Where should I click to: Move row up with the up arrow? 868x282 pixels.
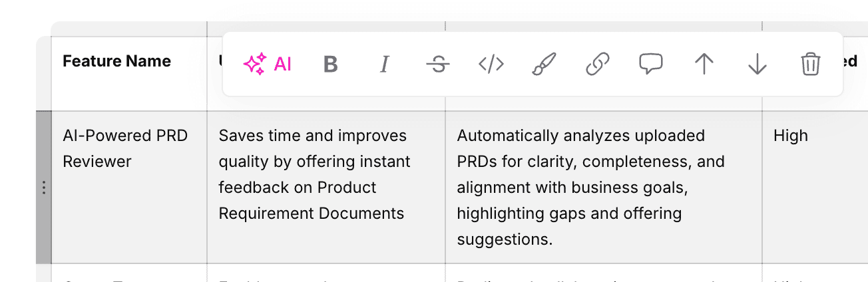point(704,65)
